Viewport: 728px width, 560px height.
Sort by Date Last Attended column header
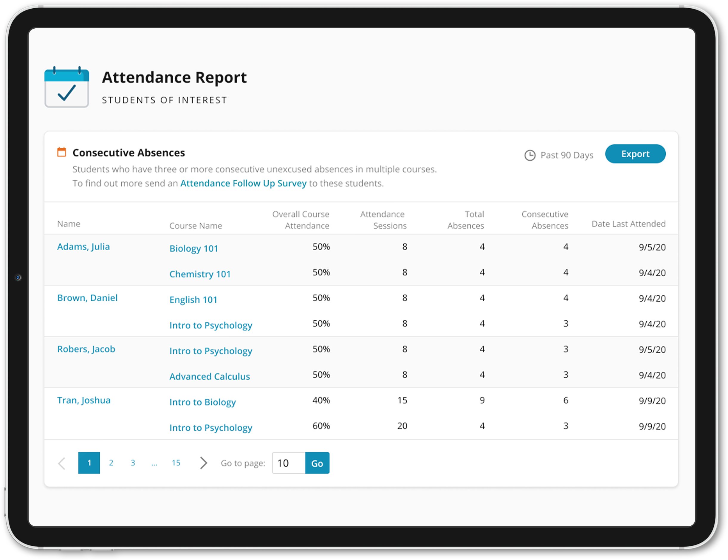point(628,224)
